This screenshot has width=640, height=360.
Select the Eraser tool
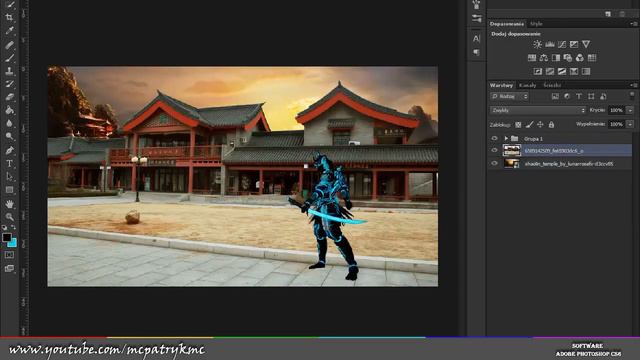[9, 97]
